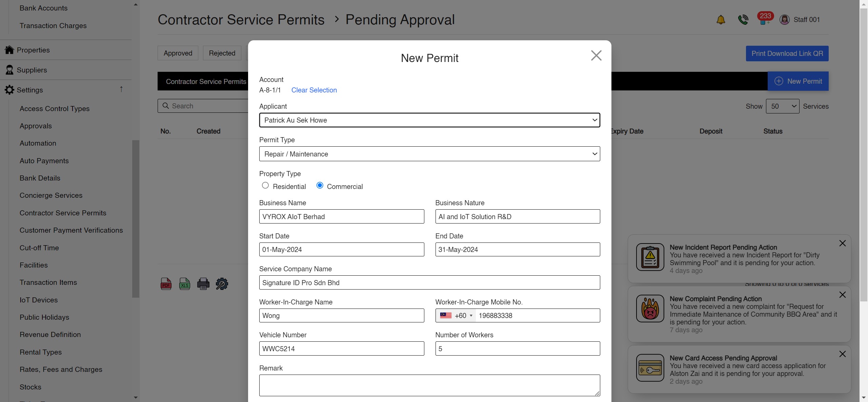Change the Show entries count dropdown
868x402 pixels.
click(783, 106)
